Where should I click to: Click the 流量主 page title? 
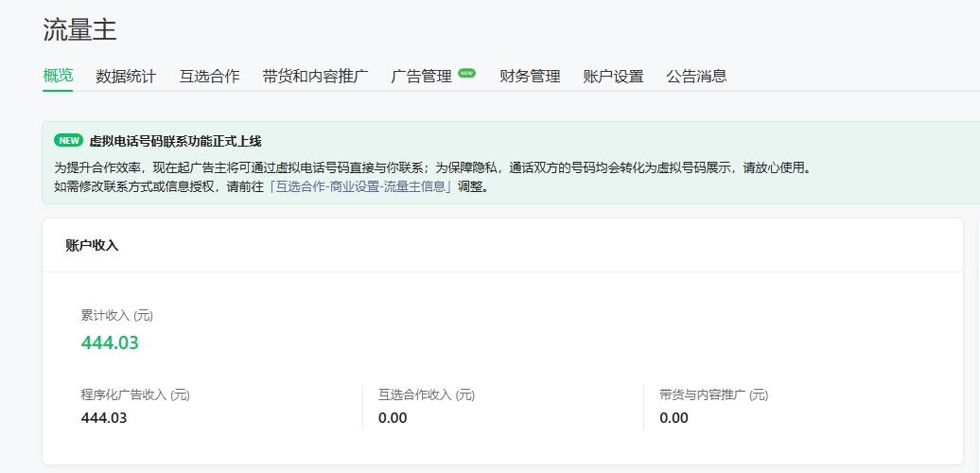coord(79,29)
